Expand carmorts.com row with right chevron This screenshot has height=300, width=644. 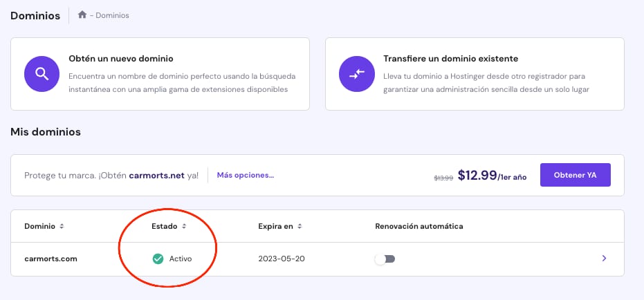pyautogui.click(x=604, y=259)
